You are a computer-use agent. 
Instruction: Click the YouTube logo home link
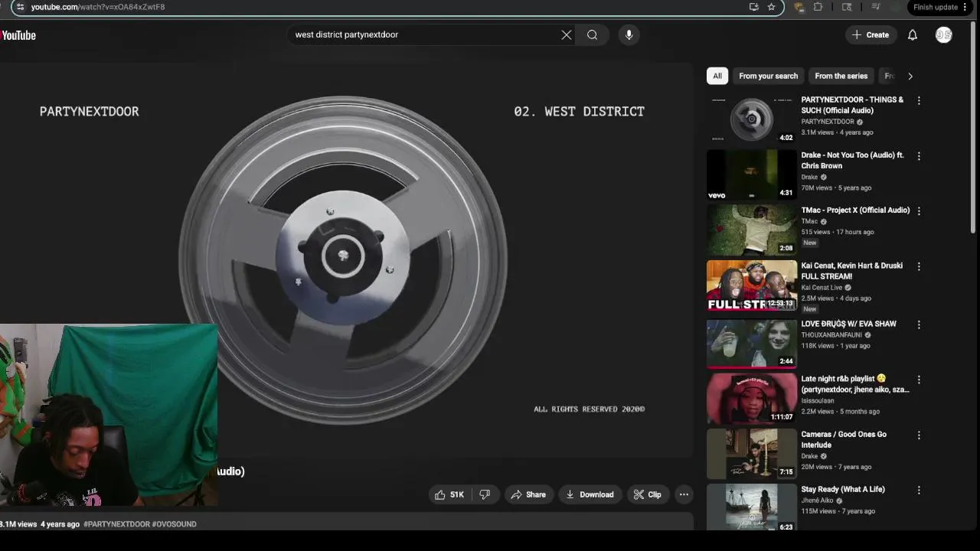tap(18, 35)
